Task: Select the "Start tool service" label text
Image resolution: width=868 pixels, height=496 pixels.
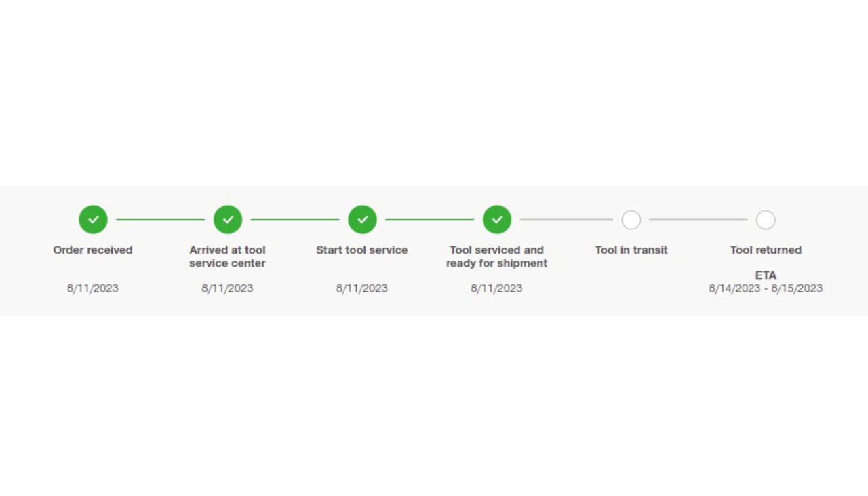Action: click(362, 250)
